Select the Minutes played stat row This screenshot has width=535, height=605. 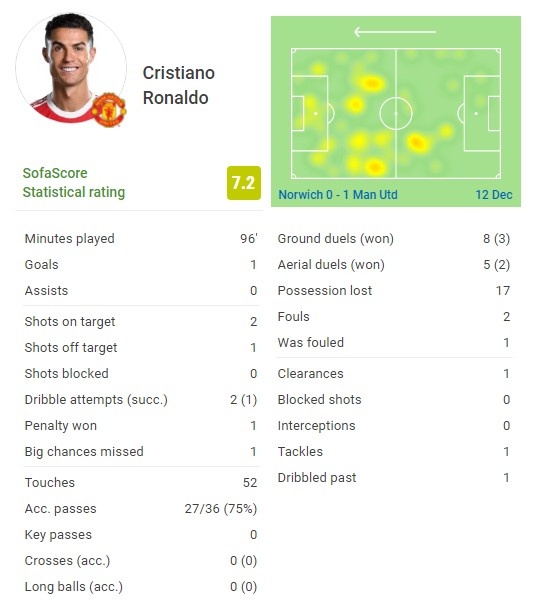tap(141, 238)
